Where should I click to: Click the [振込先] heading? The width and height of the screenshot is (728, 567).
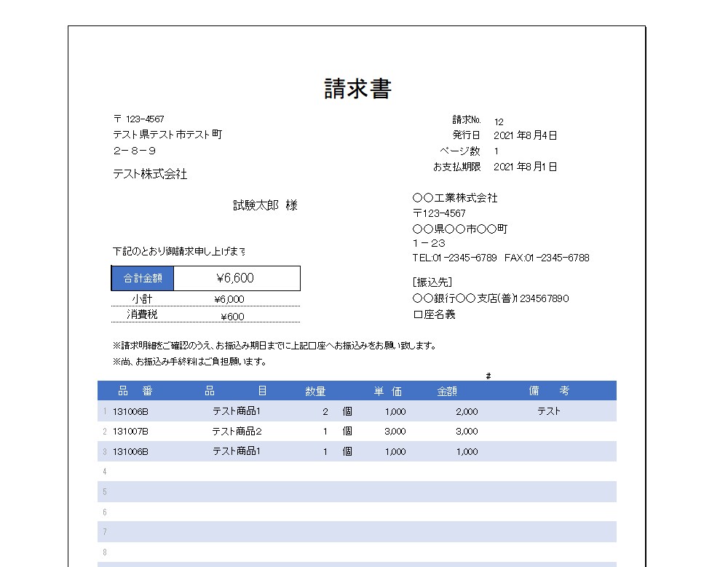pyautogui.click(x=432, y=282)
